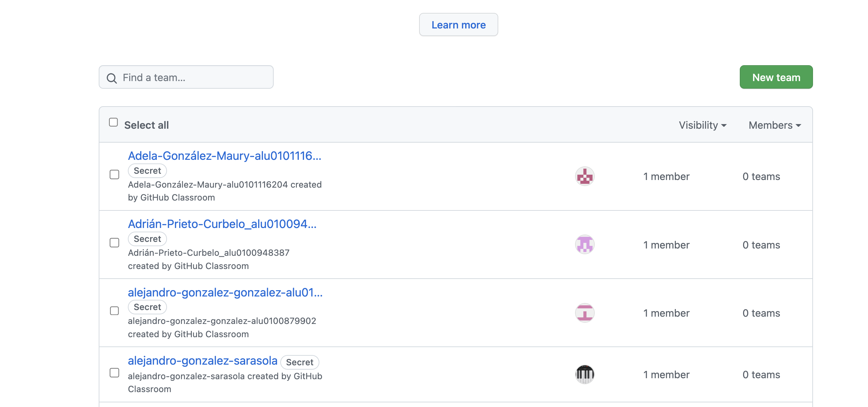Click the Secret badge on Adrián-Prieto-Curbelo
The image size is (868, 407).
click(x=147, y=239)
